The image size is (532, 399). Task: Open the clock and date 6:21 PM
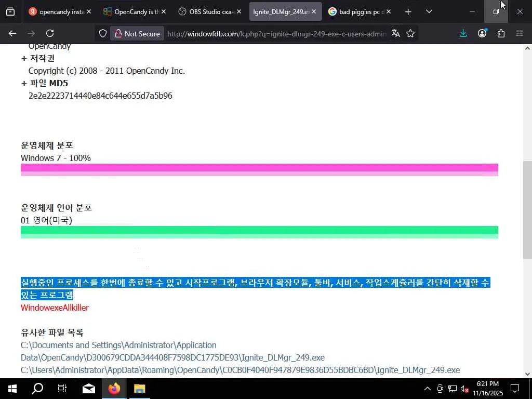(487, 389)
